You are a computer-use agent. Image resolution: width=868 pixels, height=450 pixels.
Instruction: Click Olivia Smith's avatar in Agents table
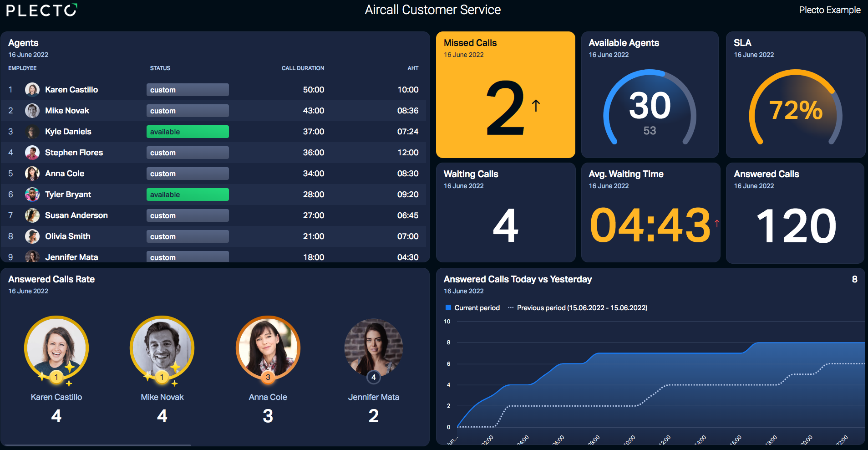[x=32, y=236]
